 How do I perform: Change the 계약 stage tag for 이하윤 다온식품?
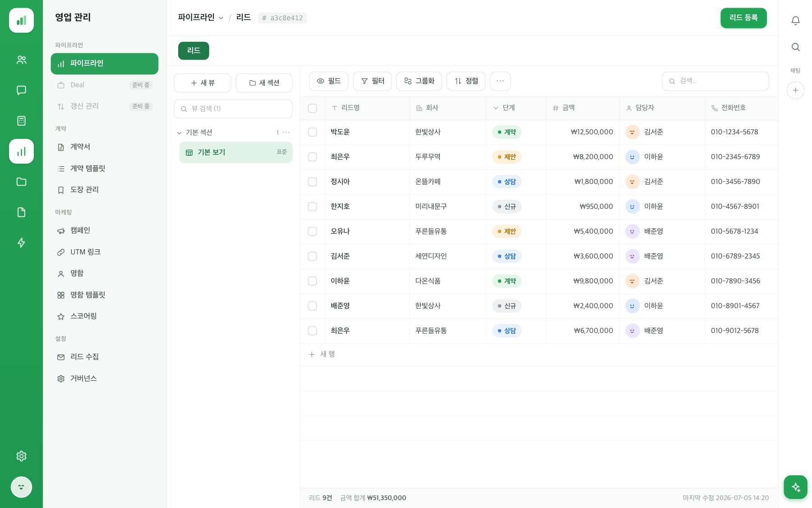(x=507, y=281)
